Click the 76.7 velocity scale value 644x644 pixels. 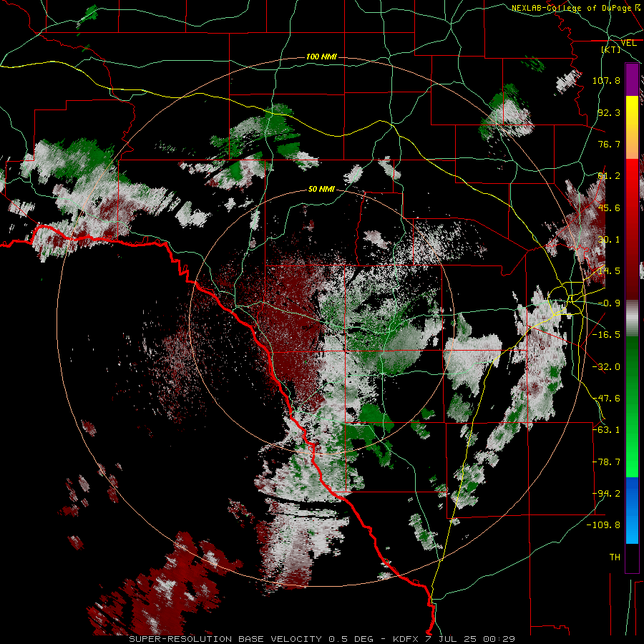point(609,144)
